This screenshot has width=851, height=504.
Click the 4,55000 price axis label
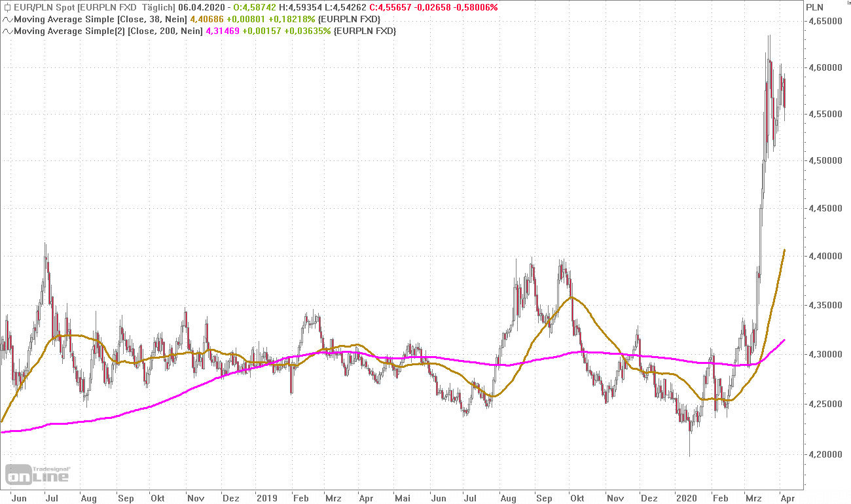[x=825, y=114]
